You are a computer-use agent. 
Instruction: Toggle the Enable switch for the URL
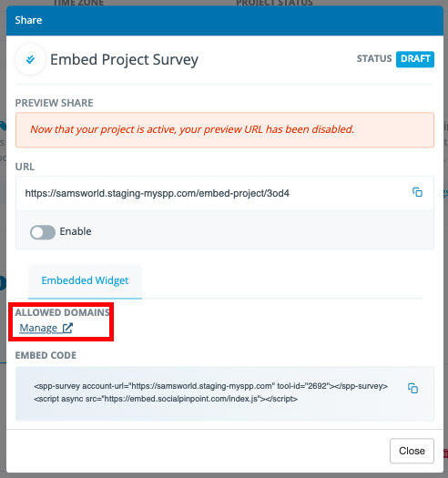pyautogui.click(x=43, y=232)
